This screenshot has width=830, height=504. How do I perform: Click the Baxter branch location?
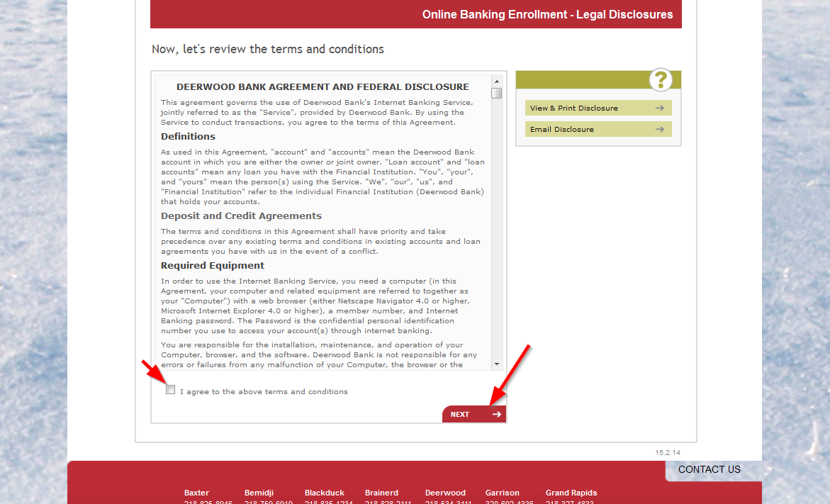point(196,493)
